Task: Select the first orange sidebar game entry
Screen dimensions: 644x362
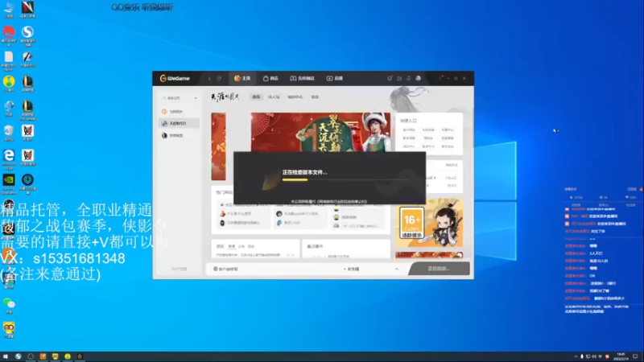Action: coord(179,112)
